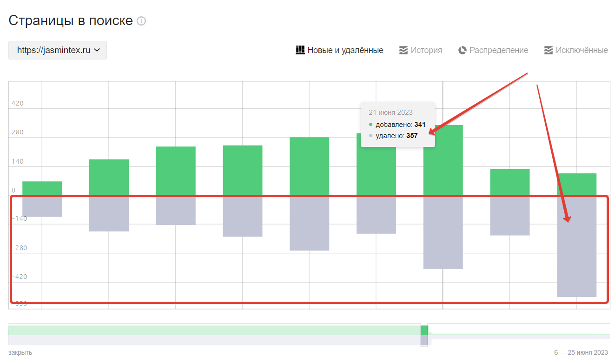Click the Исключённые chart icon
615x364 pixels.
[x=549, y=50]
